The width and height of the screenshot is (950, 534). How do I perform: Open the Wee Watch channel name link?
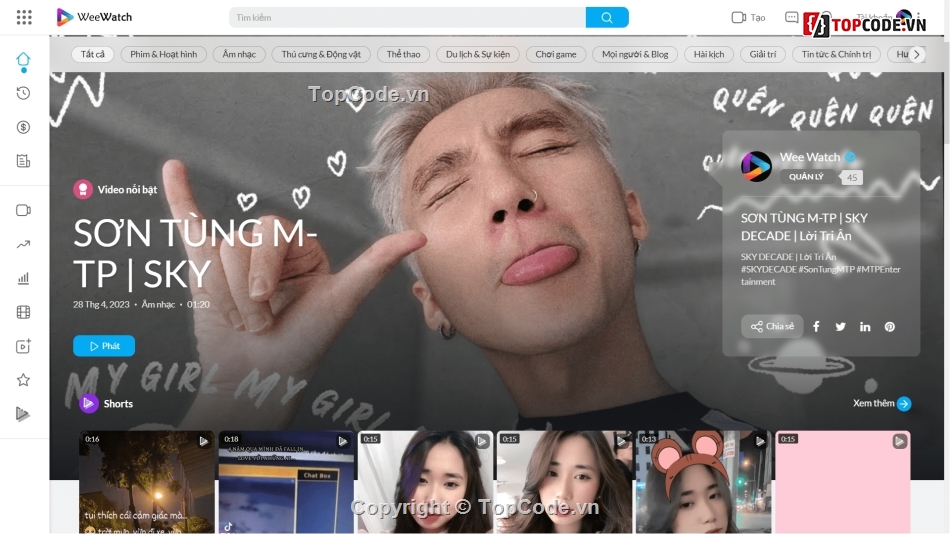(x=810, y=157)
